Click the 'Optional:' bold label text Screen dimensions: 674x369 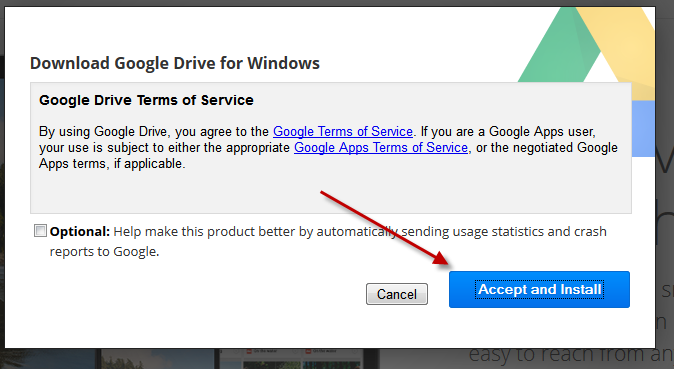80,232
